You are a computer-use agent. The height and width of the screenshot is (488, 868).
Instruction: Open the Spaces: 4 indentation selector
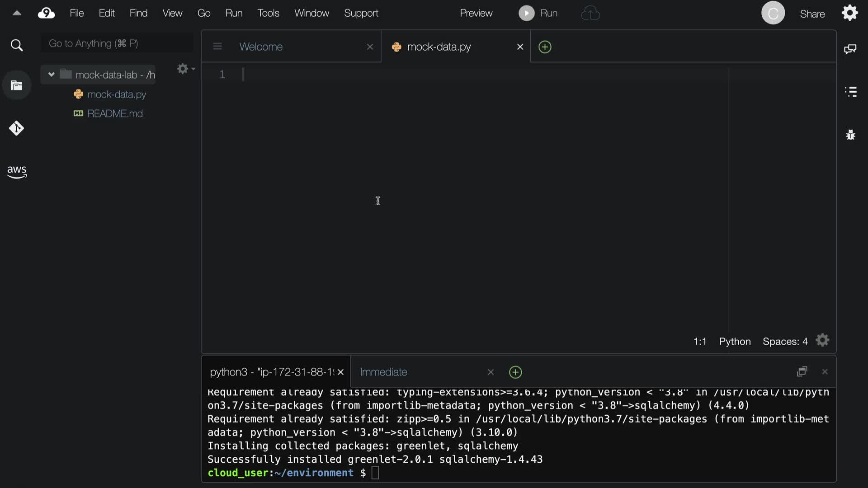[785, 342]
